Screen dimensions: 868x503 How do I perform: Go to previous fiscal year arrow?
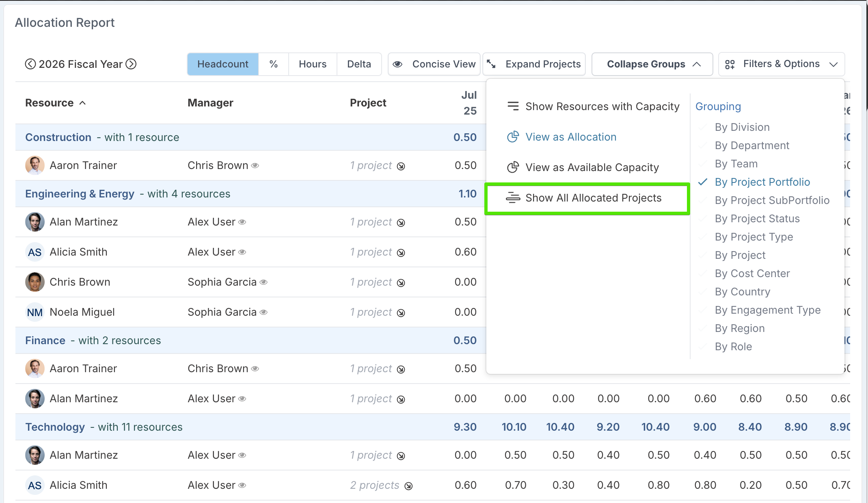30,64
